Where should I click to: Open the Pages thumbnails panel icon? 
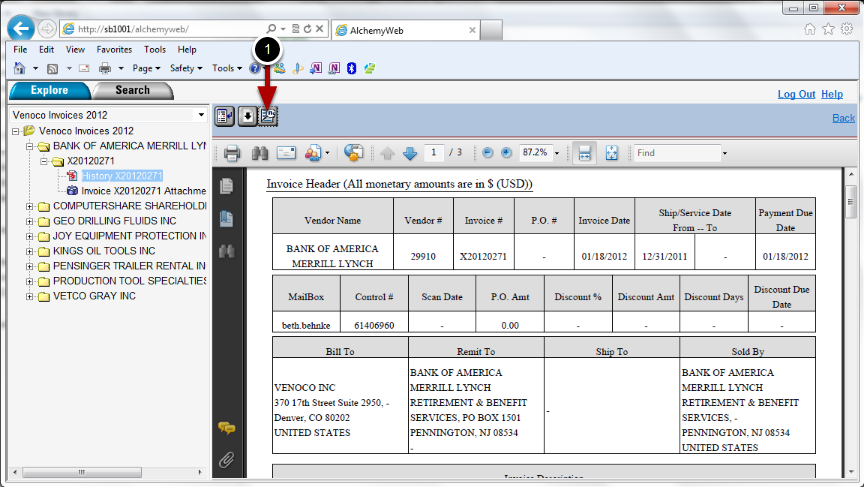pyautogui.click(x=226, y=186)
